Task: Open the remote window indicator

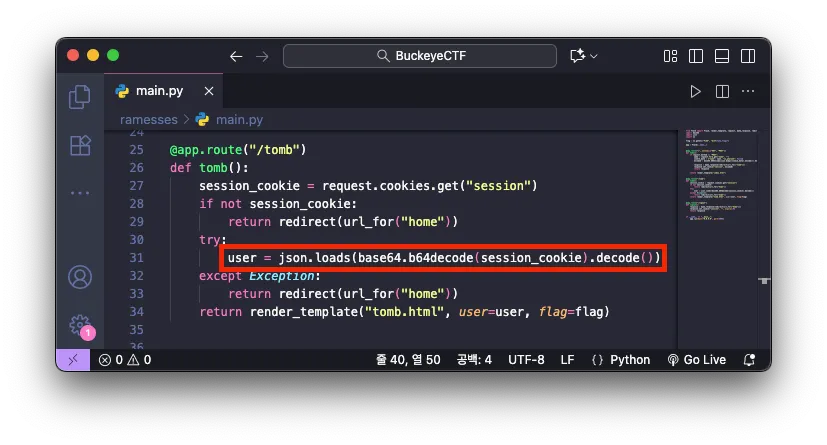Action: (73, 360)
